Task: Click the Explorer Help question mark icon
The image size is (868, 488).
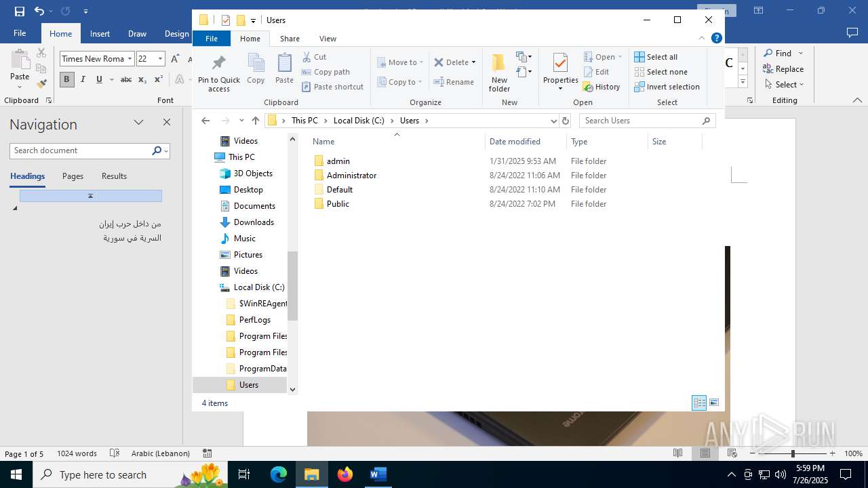Action: pyautogui.click(x=716, y=38)
